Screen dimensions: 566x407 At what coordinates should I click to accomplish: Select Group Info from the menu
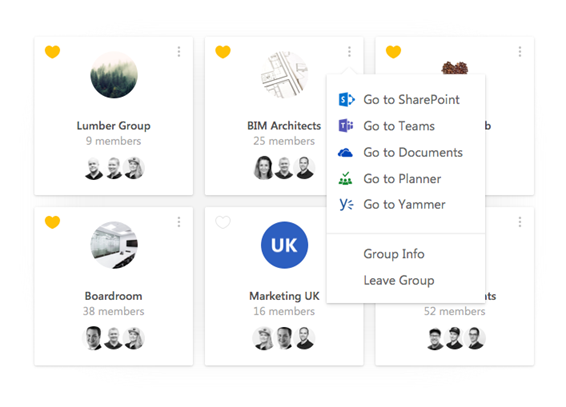(394, 254)
